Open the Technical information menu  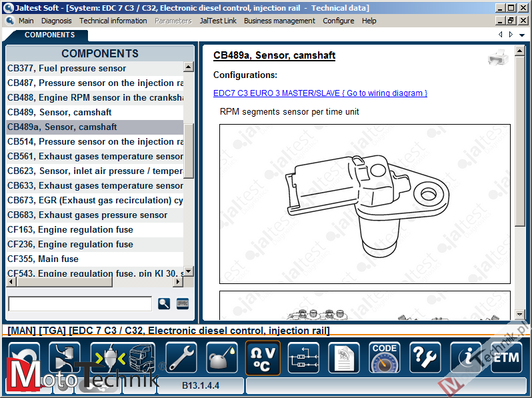click(x=113, y=21)
